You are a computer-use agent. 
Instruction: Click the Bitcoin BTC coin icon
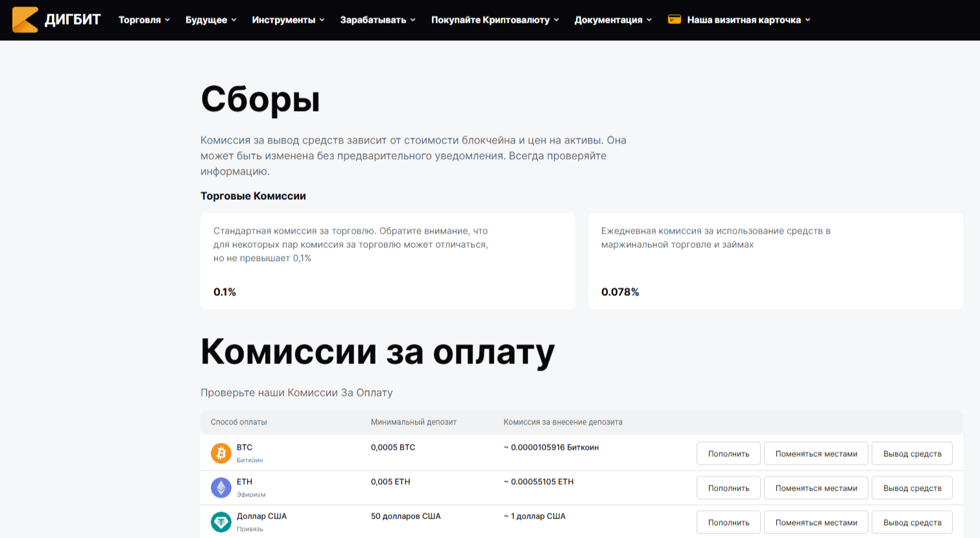coord(221,453)
